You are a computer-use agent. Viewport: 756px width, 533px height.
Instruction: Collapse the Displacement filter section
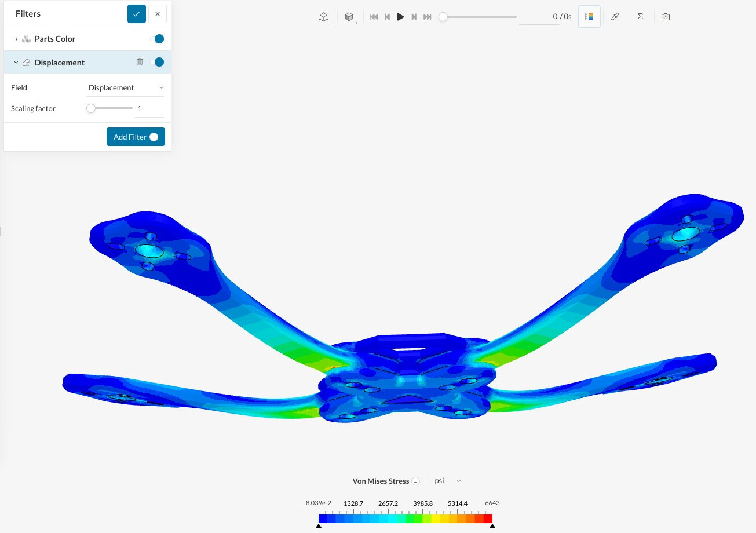16,63
